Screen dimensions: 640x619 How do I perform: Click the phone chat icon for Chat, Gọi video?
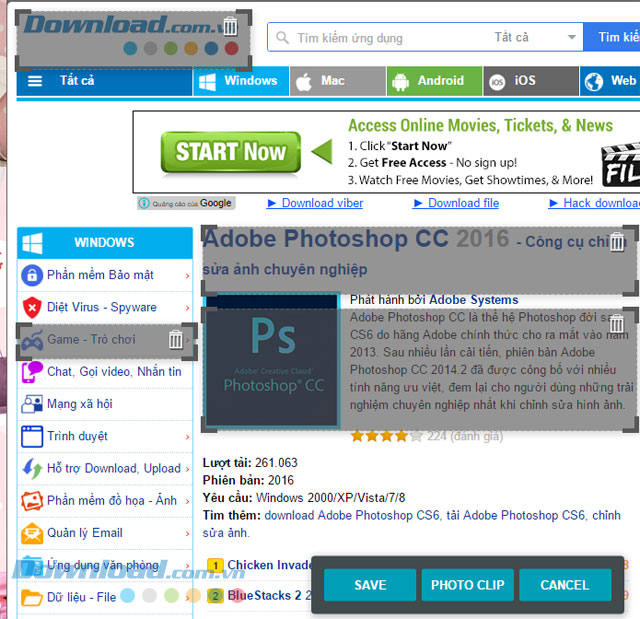(32, 372)
